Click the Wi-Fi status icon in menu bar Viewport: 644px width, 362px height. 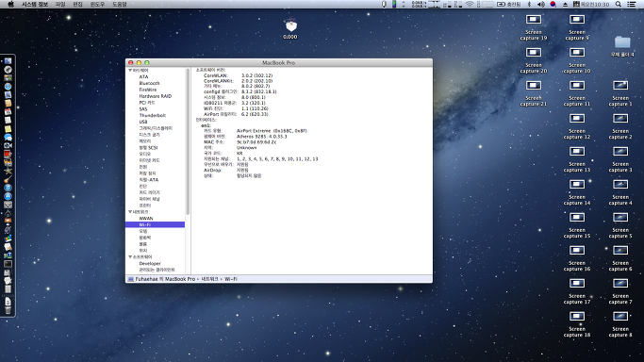point(470,4)
